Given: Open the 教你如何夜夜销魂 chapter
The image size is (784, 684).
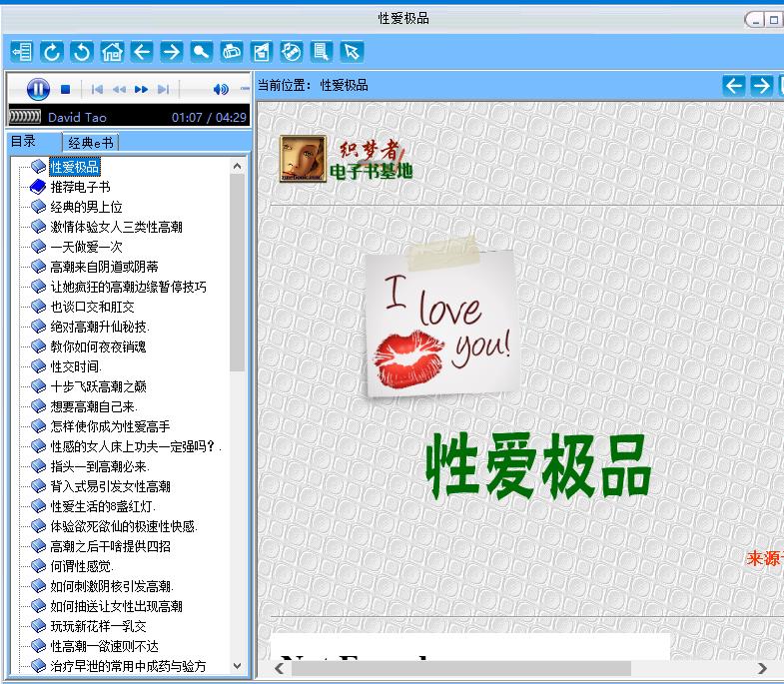Looking at the screenshot, I should (98, 346).
